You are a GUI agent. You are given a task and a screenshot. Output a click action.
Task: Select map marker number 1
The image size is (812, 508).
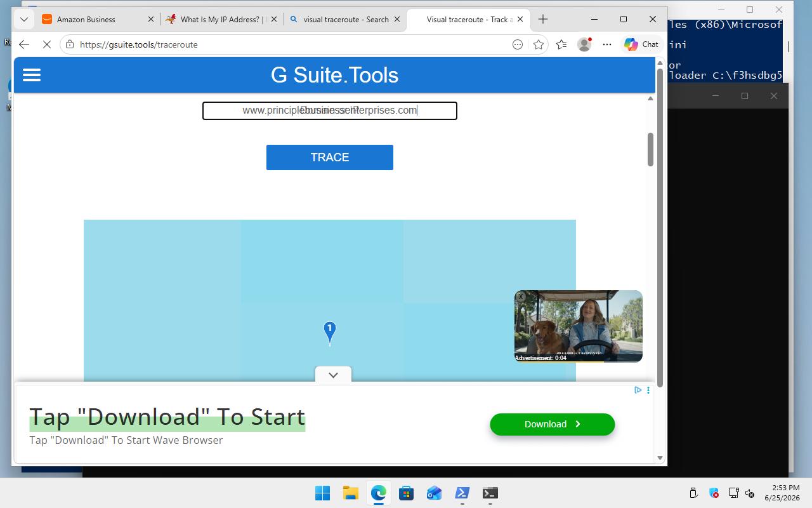(x=330, y=331)
